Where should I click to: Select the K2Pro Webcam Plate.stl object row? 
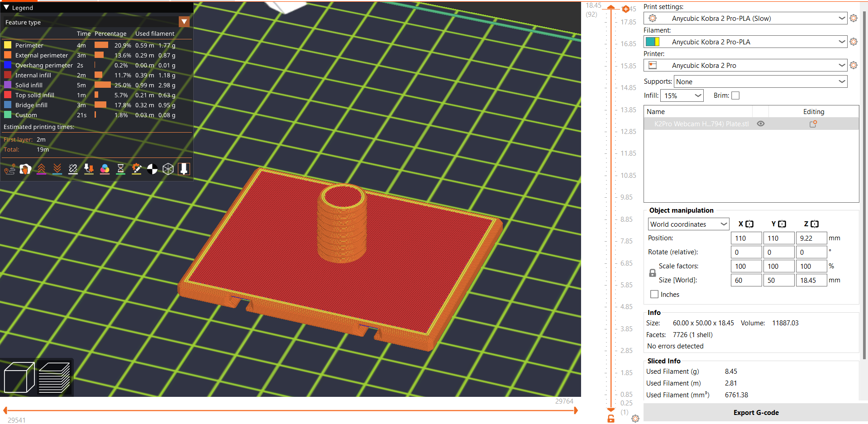(751, 124)
